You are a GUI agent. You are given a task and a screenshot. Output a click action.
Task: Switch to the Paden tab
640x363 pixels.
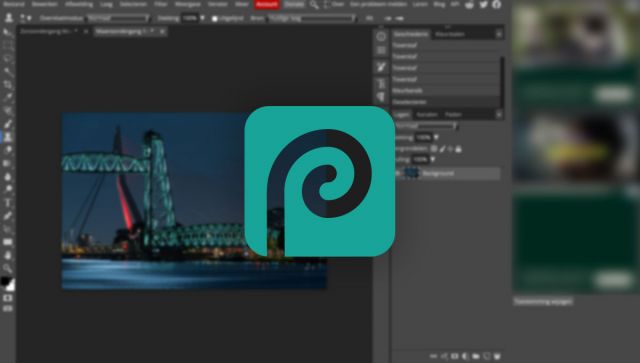453,115
